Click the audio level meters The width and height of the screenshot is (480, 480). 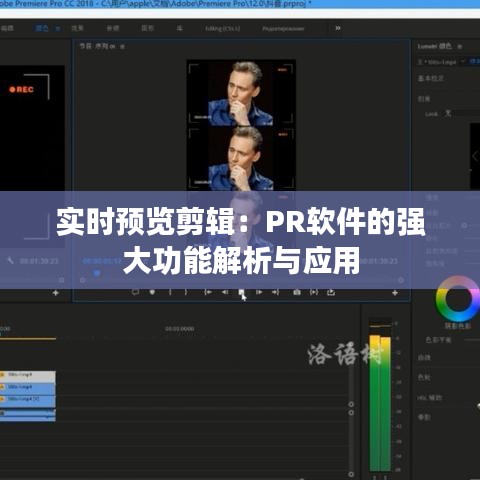380,403
